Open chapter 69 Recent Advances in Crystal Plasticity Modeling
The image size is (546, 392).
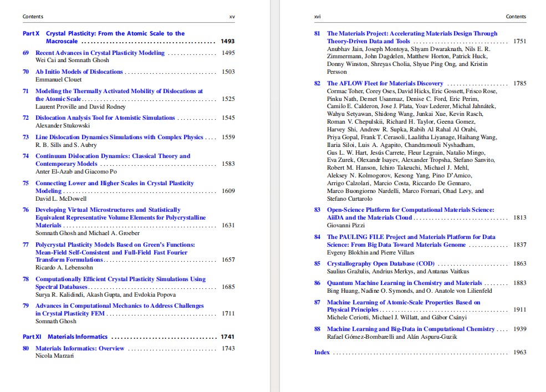coord(100,53)
